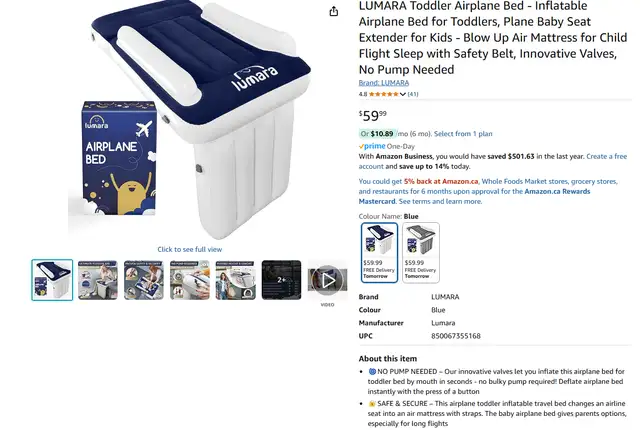This screenshot has width=640, height=430.
Task: Open the star rating dropdown chevron
Action: 402,94
